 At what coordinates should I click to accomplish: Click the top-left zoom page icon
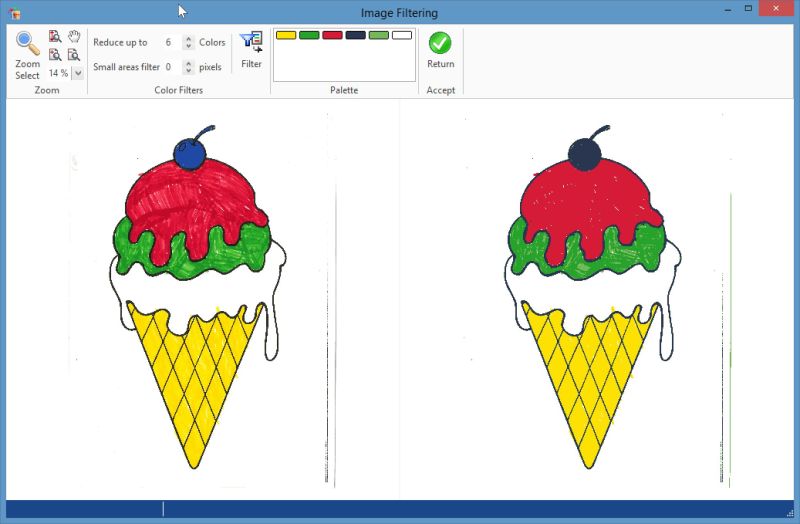click(56, 37)
